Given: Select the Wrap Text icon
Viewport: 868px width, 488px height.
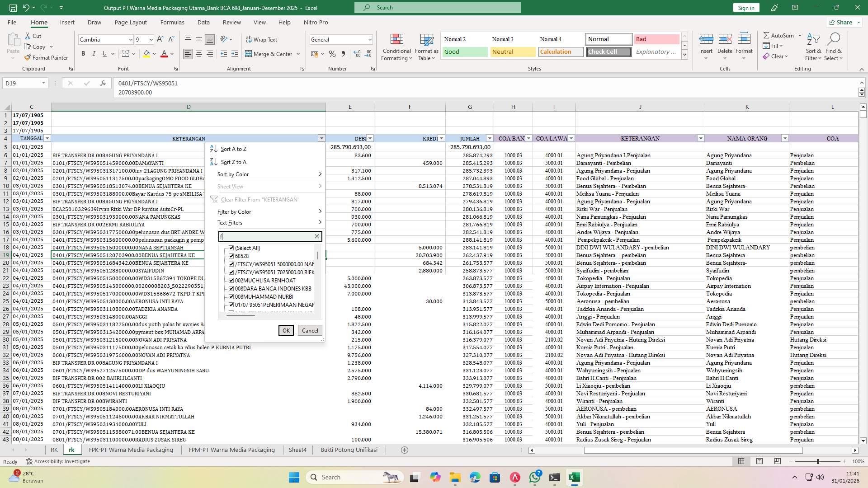Looking at the screenshot, I should (249, 40).
